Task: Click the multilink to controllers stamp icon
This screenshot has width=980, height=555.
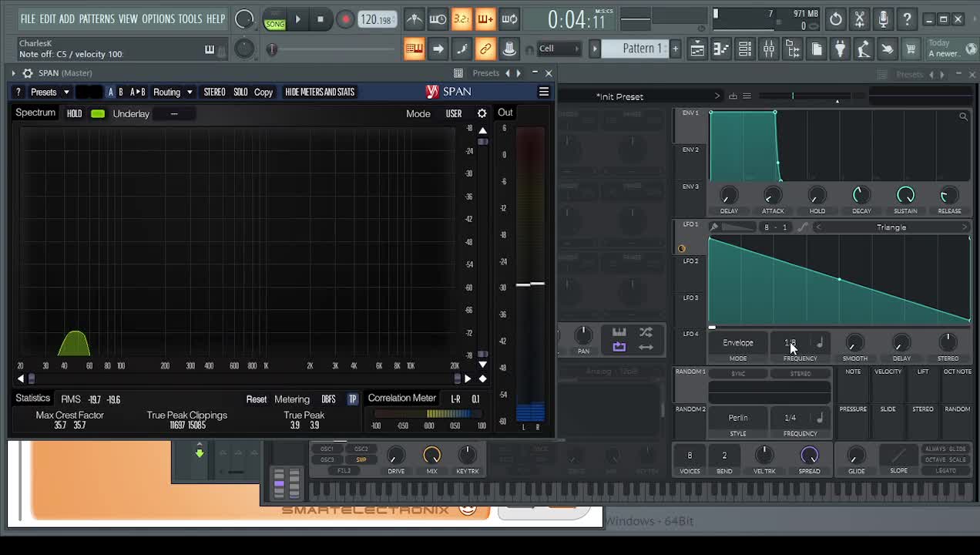Action: [x=509, y=49]
